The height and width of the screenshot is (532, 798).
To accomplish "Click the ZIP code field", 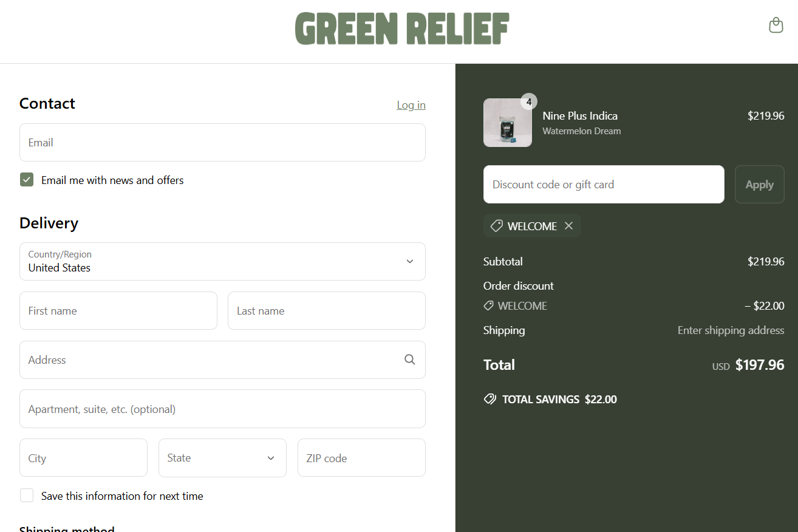I will pos(361,458).
